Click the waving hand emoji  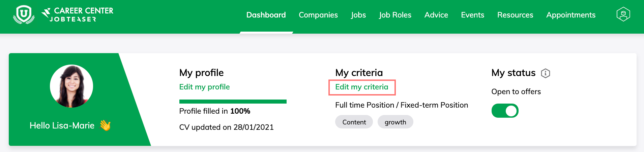(105, 125)
